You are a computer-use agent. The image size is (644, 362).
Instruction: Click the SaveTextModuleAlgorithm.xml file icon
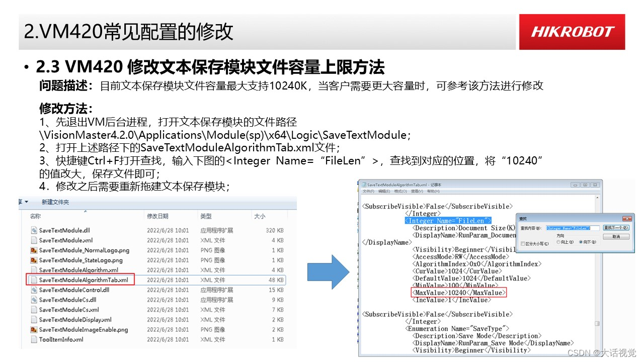click(x=34, y=270)
